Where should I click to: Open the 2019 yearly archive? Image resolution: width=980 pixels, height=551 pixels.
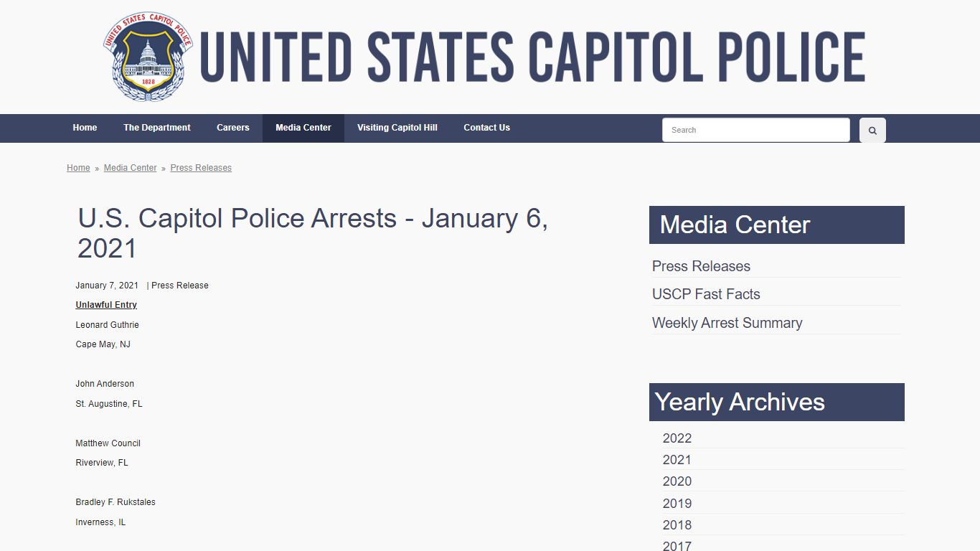677,504
